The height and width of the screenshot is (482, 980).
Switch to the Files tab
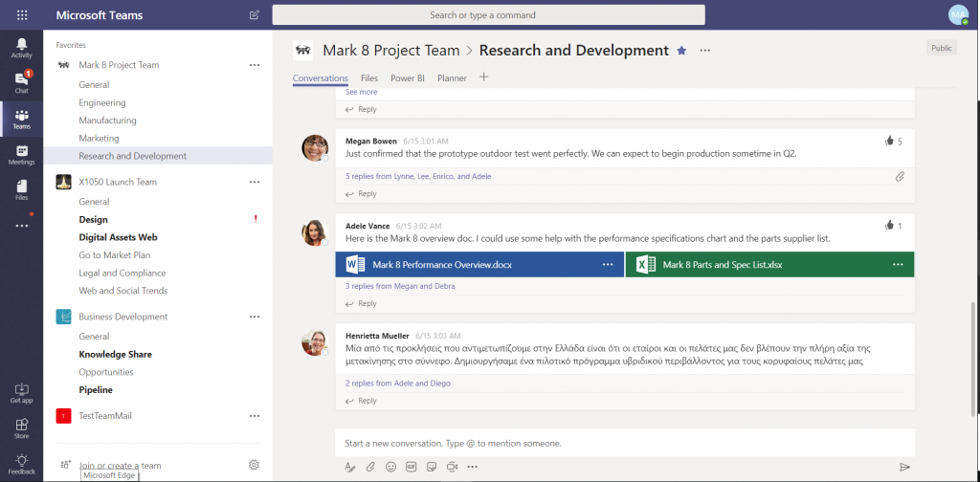click(369, 78)
